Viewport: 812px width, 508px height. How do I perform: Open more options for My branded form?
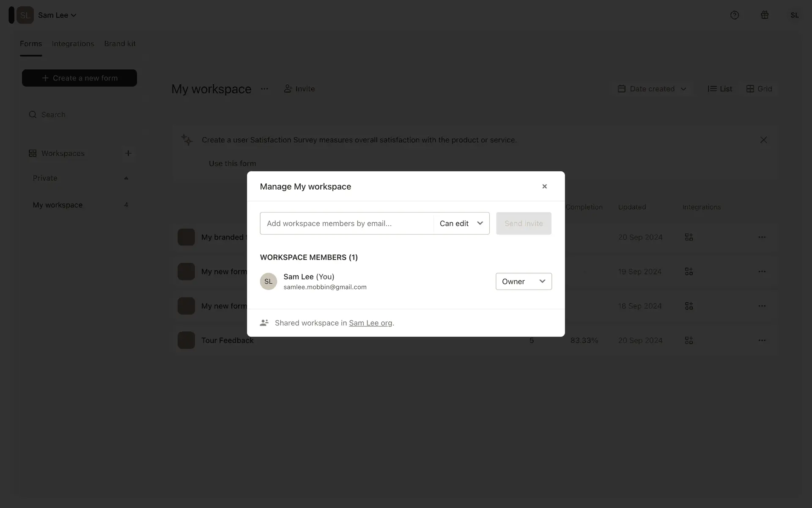[x=762, y=237]
